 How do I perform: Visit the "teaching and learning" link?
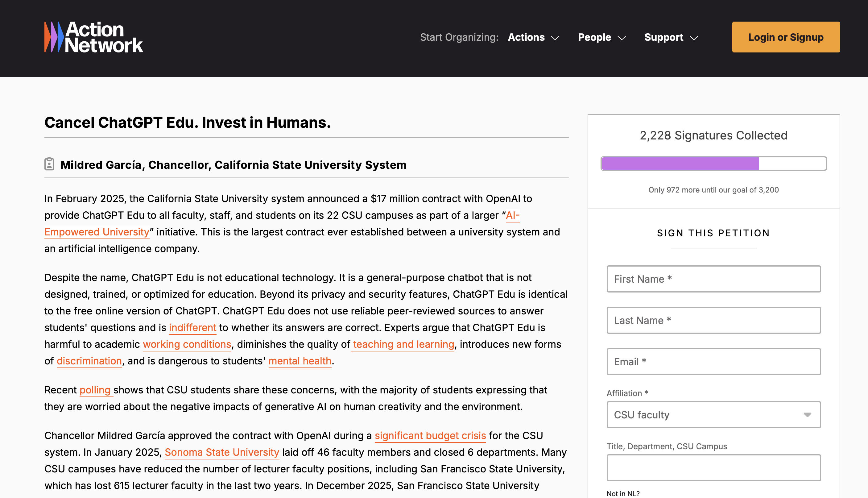click(x=403, y=344)
